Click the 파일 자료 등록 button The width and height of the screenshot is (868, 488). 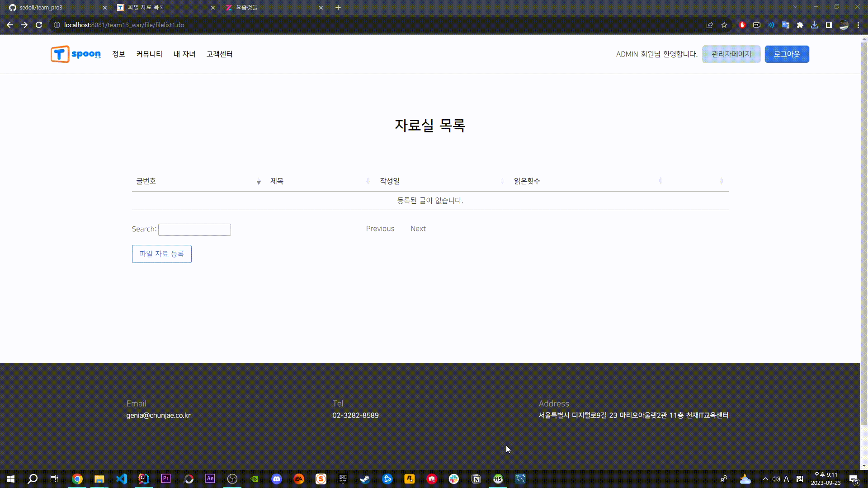pos(161,254)
